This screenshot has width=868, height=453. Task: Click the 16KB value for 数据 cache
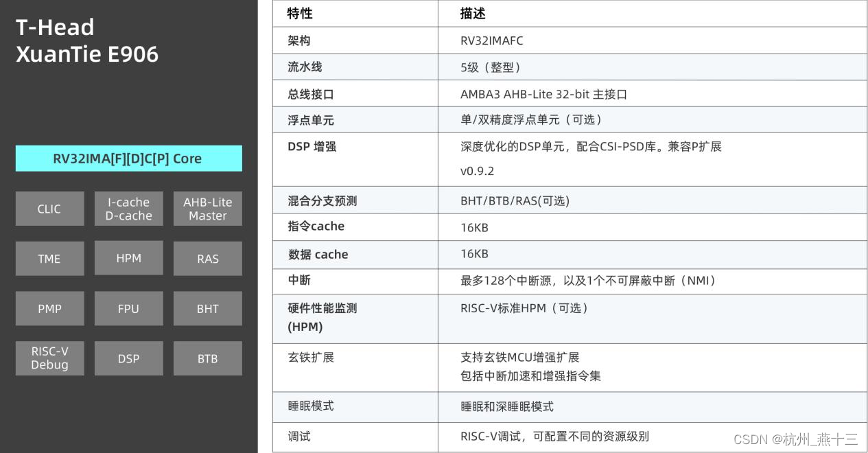[474, 253]
